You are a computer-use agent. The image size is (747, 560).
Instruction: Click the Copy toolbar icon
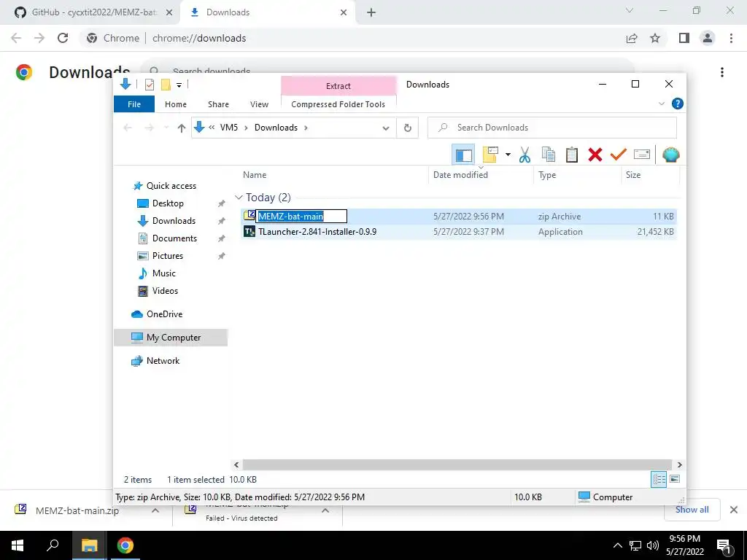[549, 155]
